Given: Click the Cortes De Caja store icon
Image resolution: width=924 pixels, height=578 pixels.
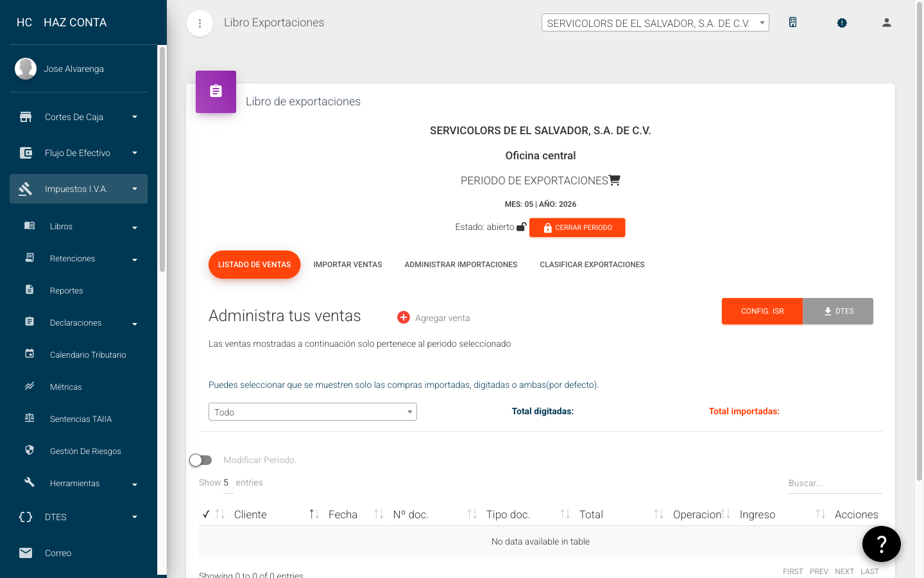Looking at the screenshot, I should point(26,117).
